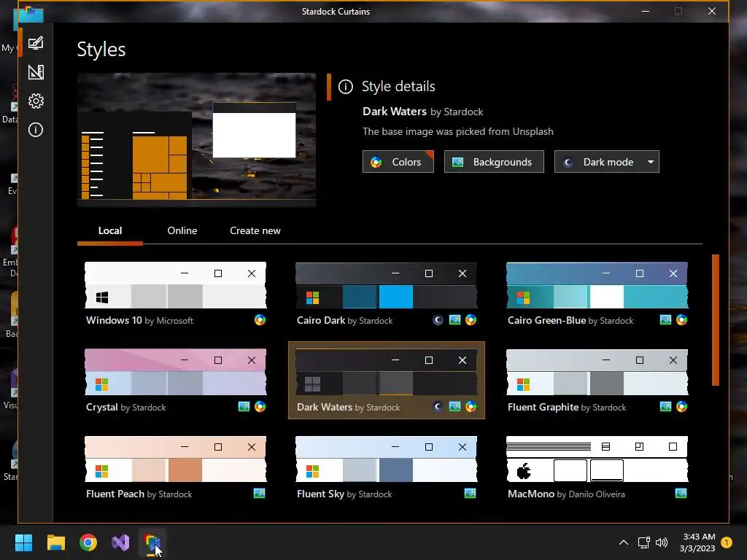Select the Fluent Sky style thumbnail
This screenshot has height=560, width=747.
[x=387, y=459]
